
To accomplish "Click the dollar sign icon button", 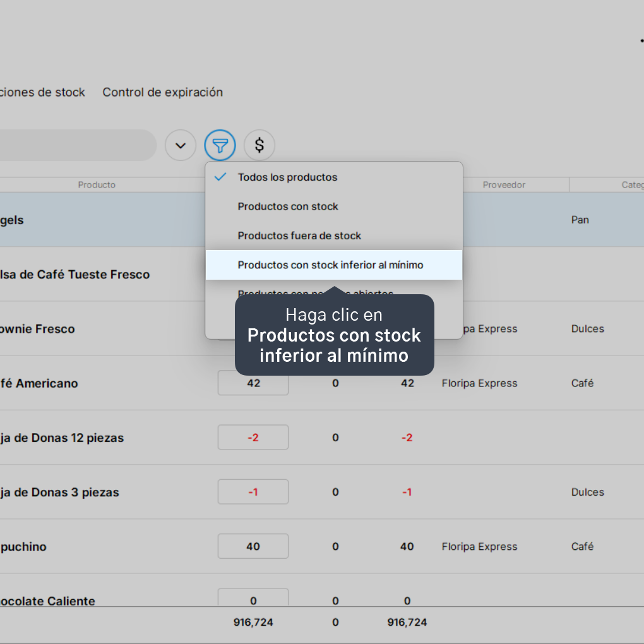I will pyautogui.click(x=259, y=145).
